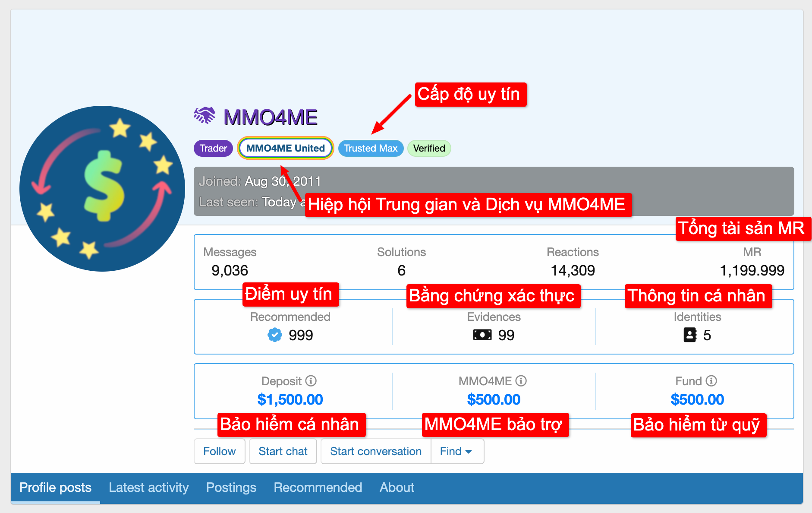The height and width of the screenshot is (513, 812).
Task: Switch to the Profile posts tab
Action: (x=55, y=488)
